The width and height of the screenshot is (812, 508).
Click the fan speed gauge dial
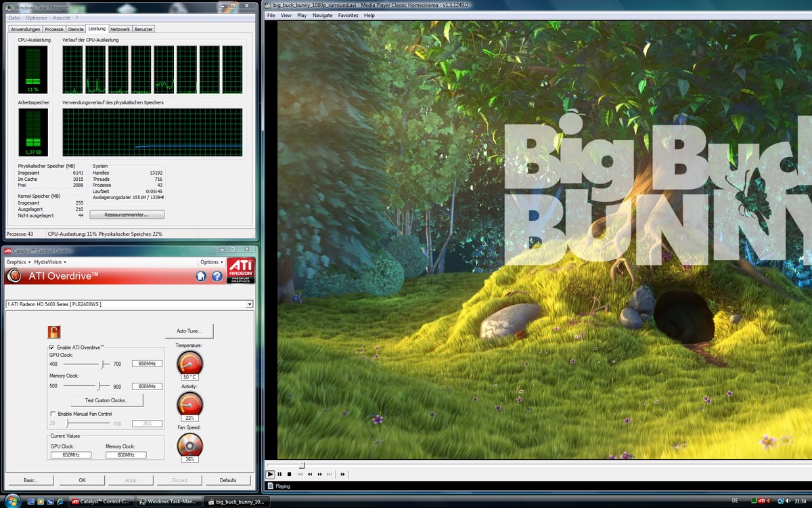(189, 445)
